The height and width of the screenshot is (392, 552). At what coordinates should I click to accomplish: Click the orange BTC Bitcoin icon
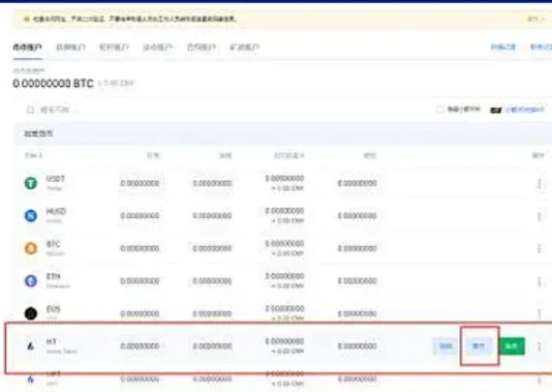31,248
